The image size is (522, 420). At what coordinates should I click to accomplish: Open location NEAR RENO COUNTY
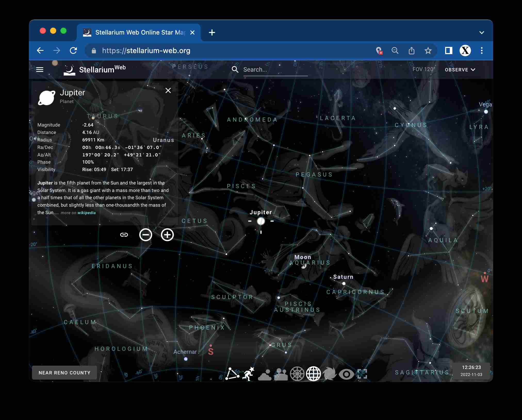coord(64,373)
